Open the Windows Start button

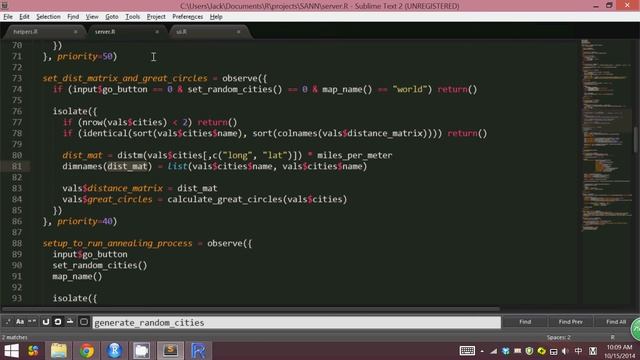11,351
